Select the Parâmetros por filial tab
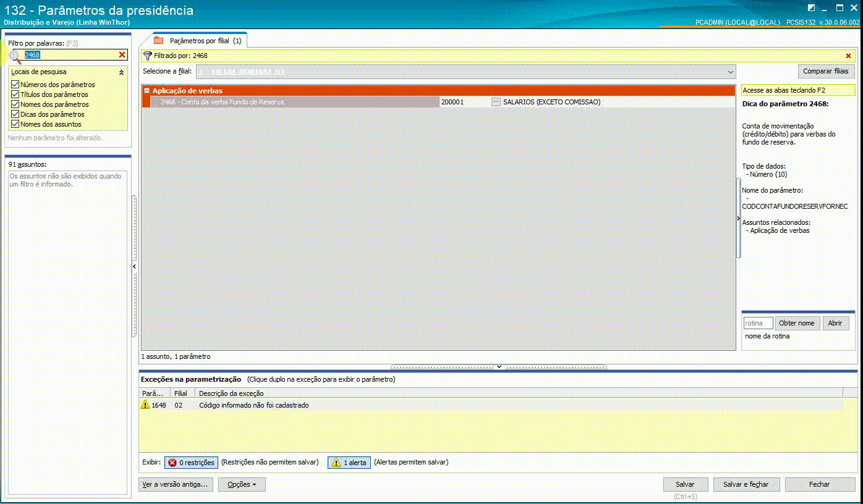863x504 pixels. (200, 41)
